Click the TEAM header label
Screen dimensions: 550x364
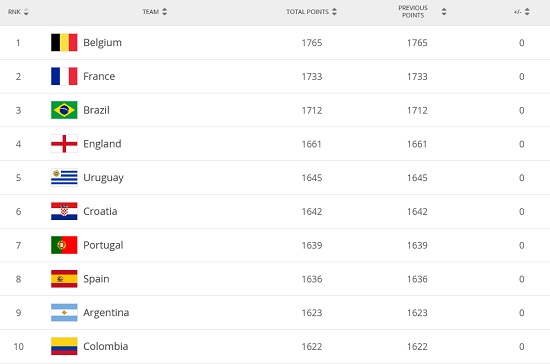(x=150, y=12)
